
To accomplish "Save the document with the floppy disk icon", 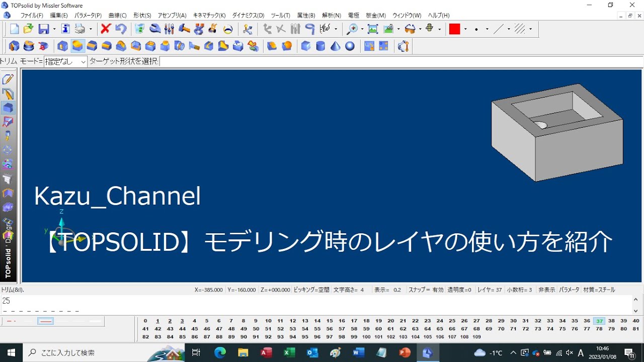I will [44, 29].
